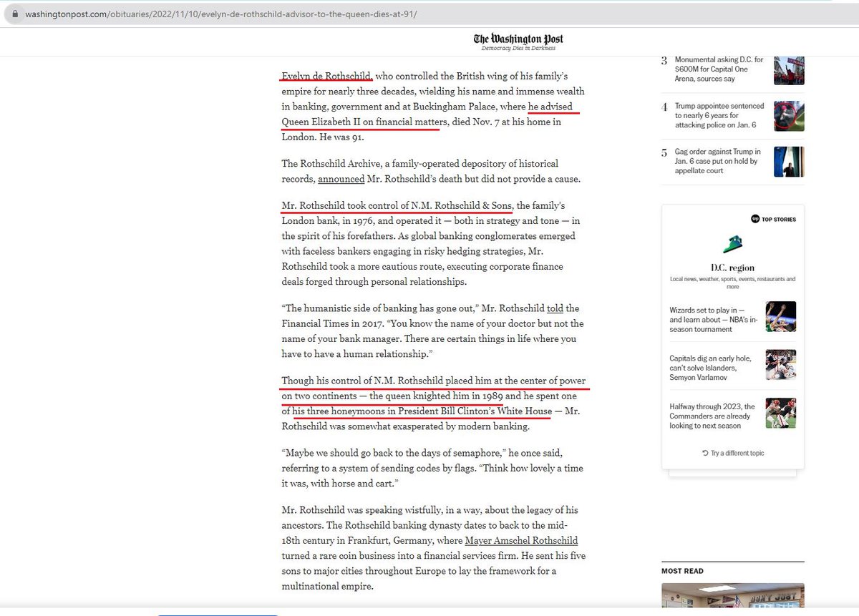Viewport: 859px width, 616px height.
Task: Open the D.C. region heading
Action: coord(732,268)
